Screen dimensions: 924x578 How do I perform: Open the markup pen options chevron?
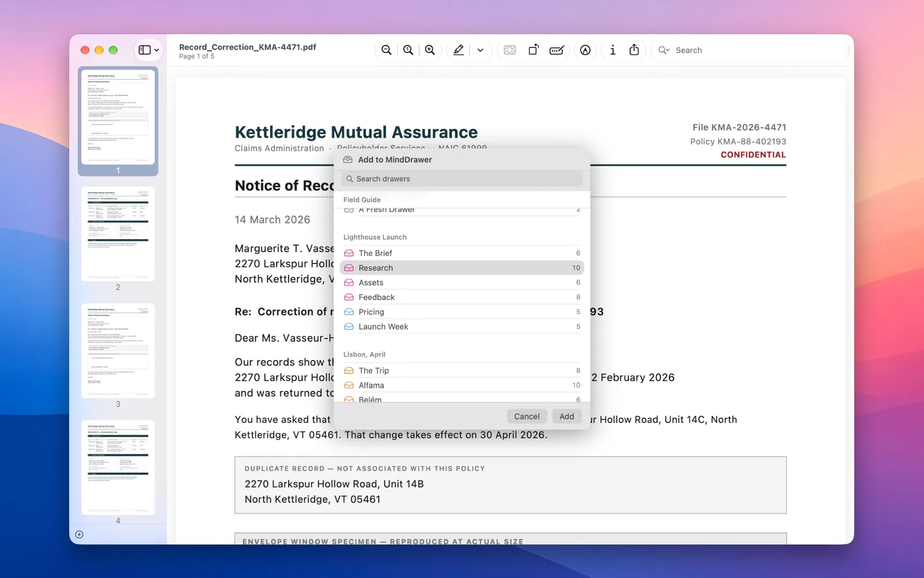click(x=480, y=50)
